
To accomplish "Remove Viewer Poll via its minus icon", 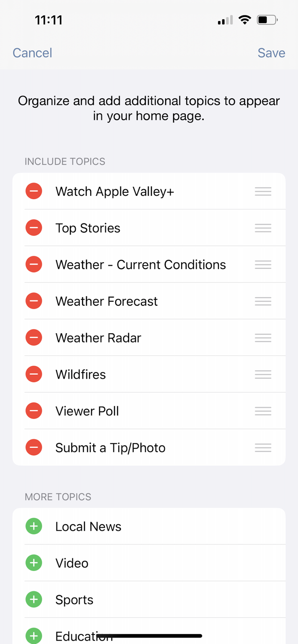I will point(34,410).
